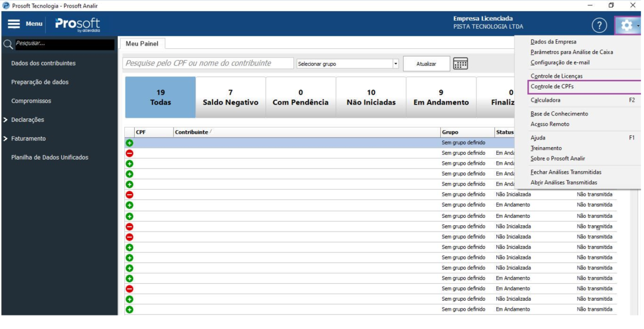Viewport: 644px width, 329px height.
Task: Click the Pesquisar sidebar search field
Action: pos(65,44)
